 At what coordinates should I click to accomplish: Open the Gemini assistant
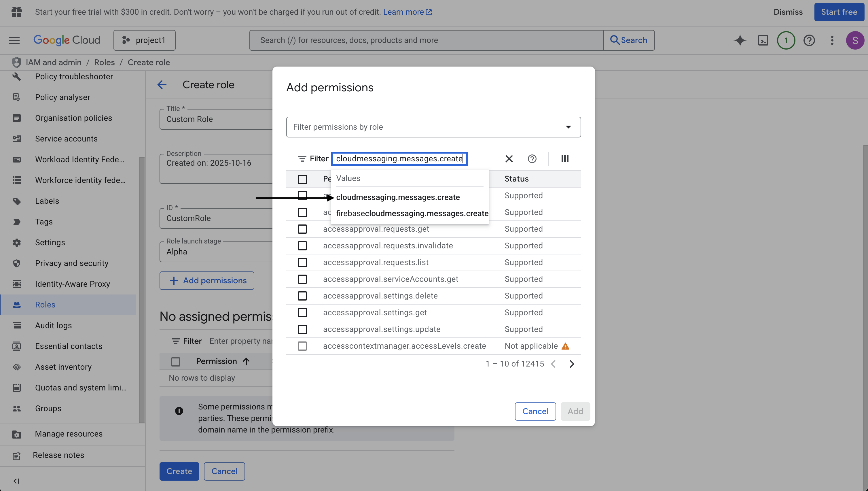740,40
